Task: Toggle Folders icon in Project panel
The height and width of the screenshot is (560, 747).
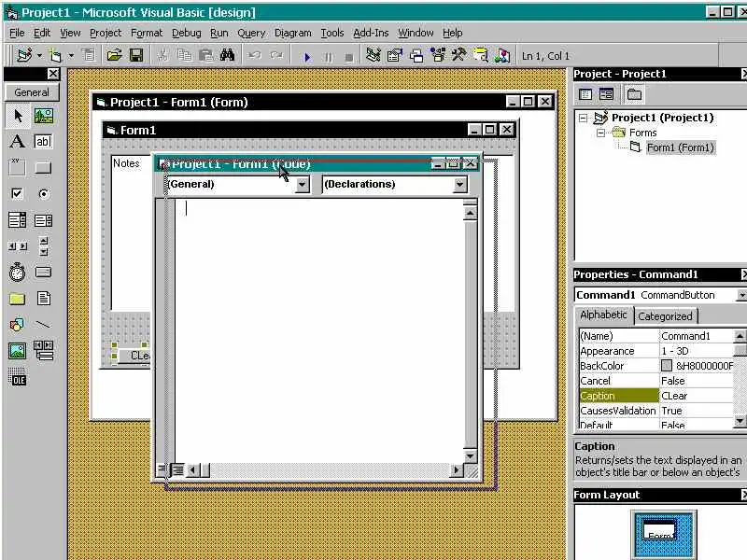Action: [x=634, y=94]
